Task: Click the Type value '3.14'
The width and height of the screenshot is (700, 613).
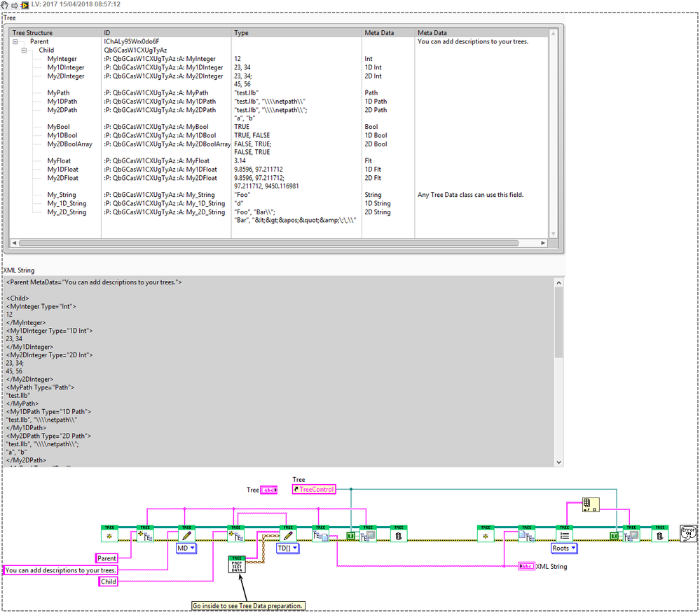Action: (240, 160)
